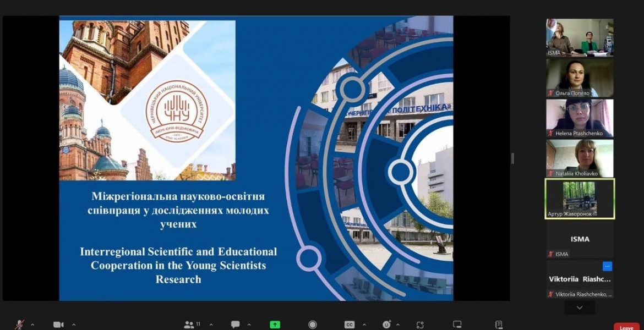This screenshot has height=330, width=644.
Task: Click muted mic icon beside Viktoriia Riashchenko label
Action: (550, 294)
